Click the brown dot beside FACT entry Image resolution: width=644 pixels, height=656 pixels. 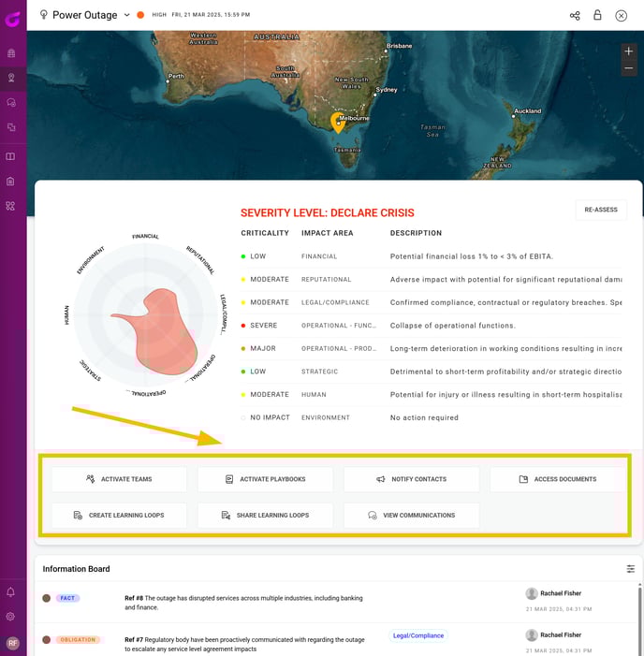(47, 598)
